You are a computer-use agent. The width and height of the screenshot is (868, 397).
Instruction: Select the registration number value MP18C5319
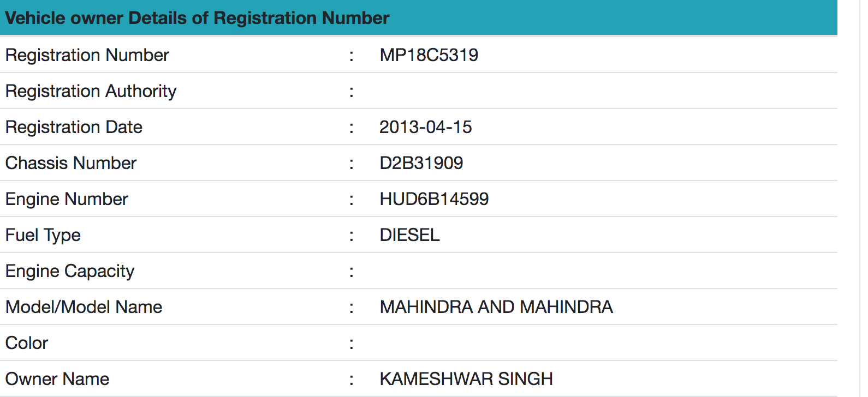tap(429, 55)
